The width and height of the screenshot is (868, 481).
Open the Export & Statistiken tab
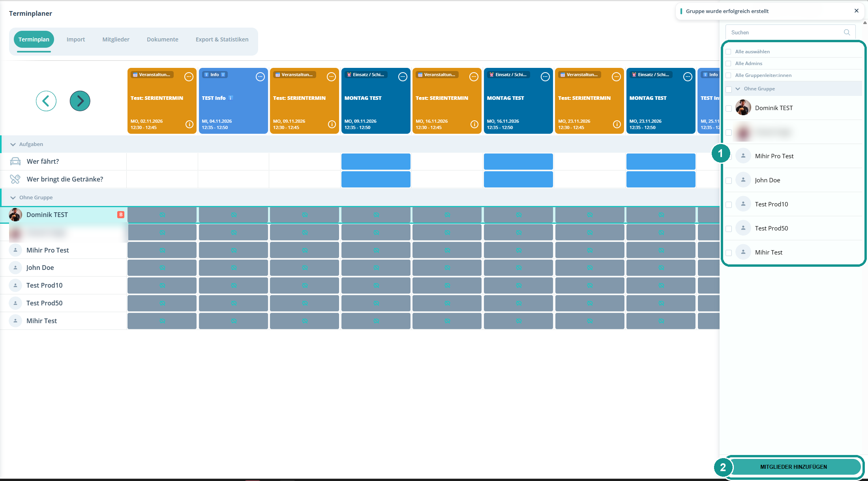[222, 39]
